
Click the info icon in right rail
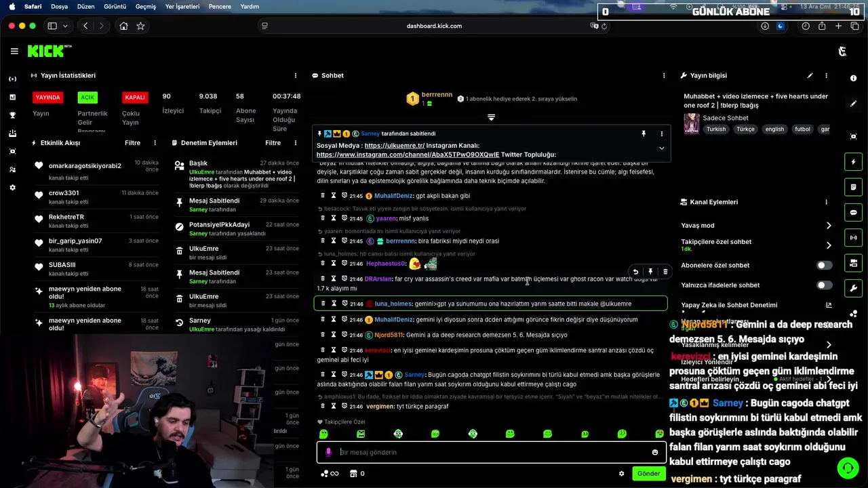(x=854, y=79)
